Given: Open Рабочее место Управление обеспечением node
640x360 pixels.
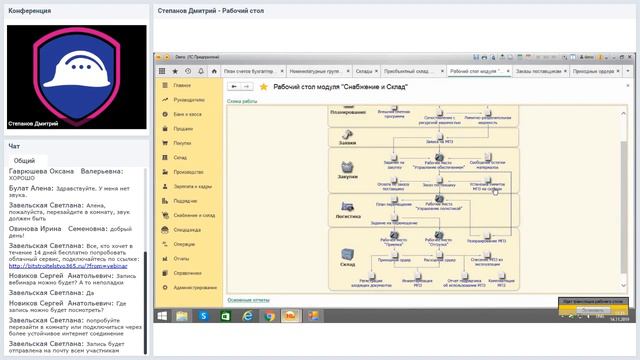Looking at the screenshot, I should (439, 162).
